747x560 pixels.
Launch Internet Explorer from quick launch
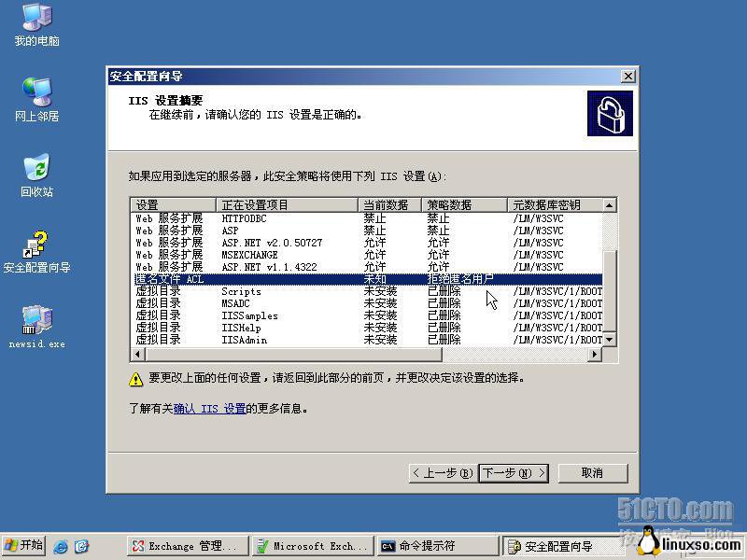click(x=61, y=546)
